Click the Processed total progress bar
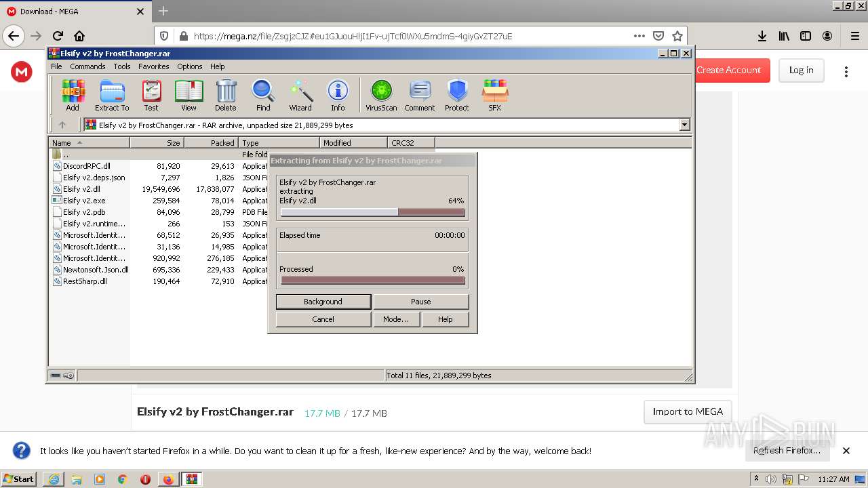Viewport: 868px width, 488px height. [x=373, y=280]
